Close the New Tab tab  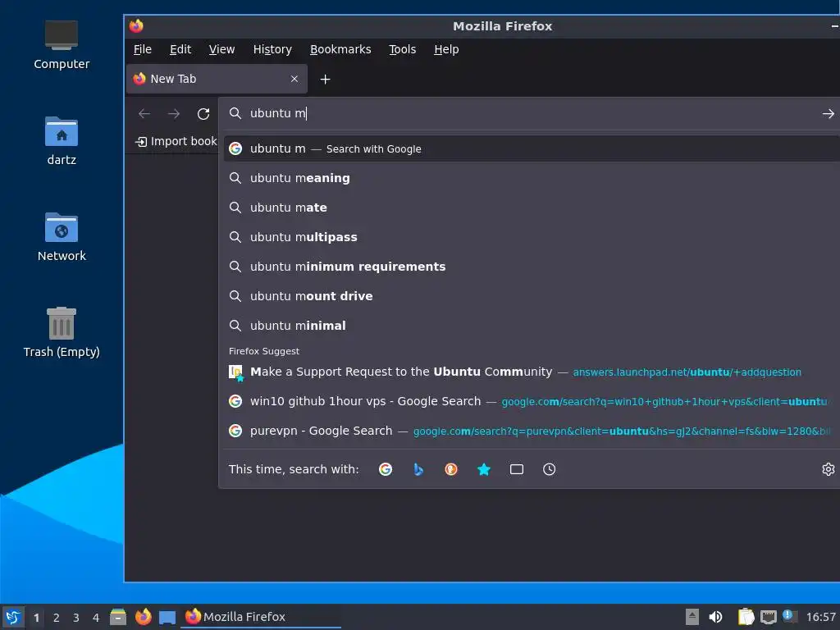(294, 79)
